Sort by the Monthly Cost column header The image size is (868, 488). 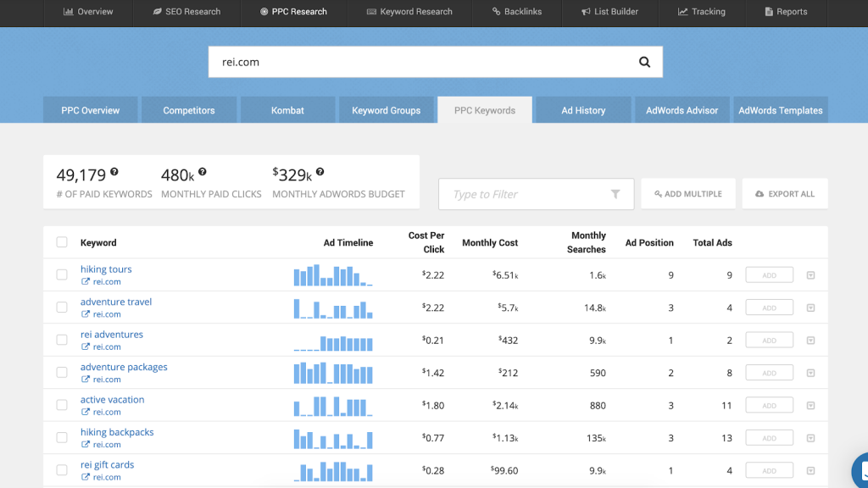pyautogui.click(x=490, y=242)
